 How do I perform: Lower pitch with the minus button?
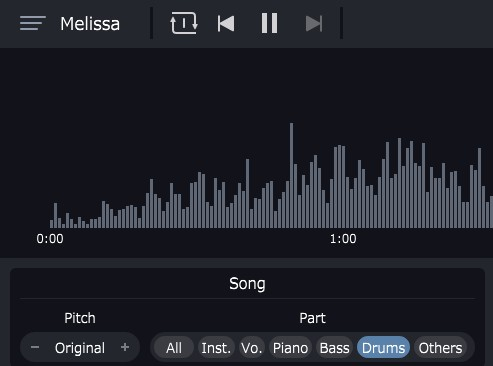point(35,347)
